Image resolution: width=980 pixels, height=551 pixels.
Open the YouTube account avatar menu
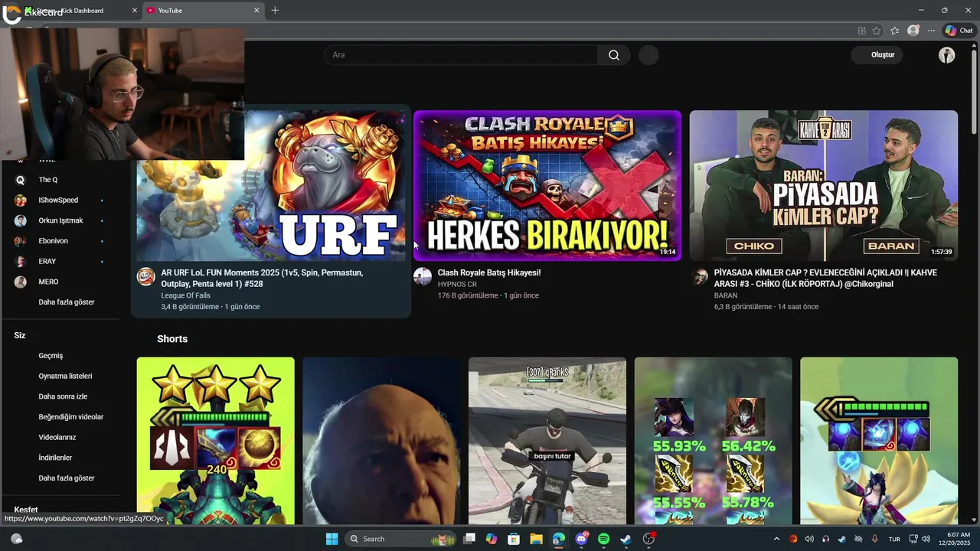pyautogui.click(x=947, y=55)
